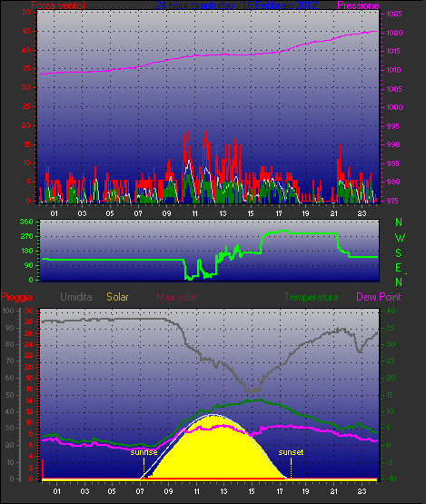Click the 45 wind force axis value

pyautogui.click(x=26, y=31)
